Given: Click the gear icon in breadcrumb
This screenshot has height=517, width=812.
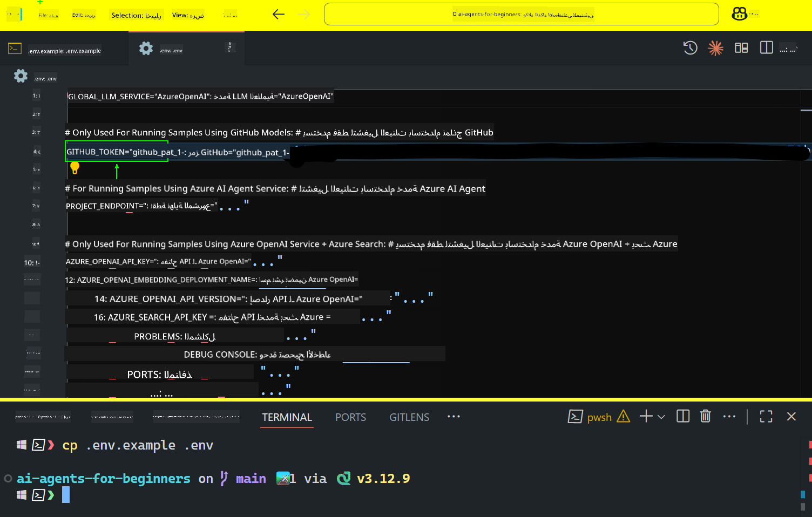Looking at the screenshot, I should tap(21, 76).
